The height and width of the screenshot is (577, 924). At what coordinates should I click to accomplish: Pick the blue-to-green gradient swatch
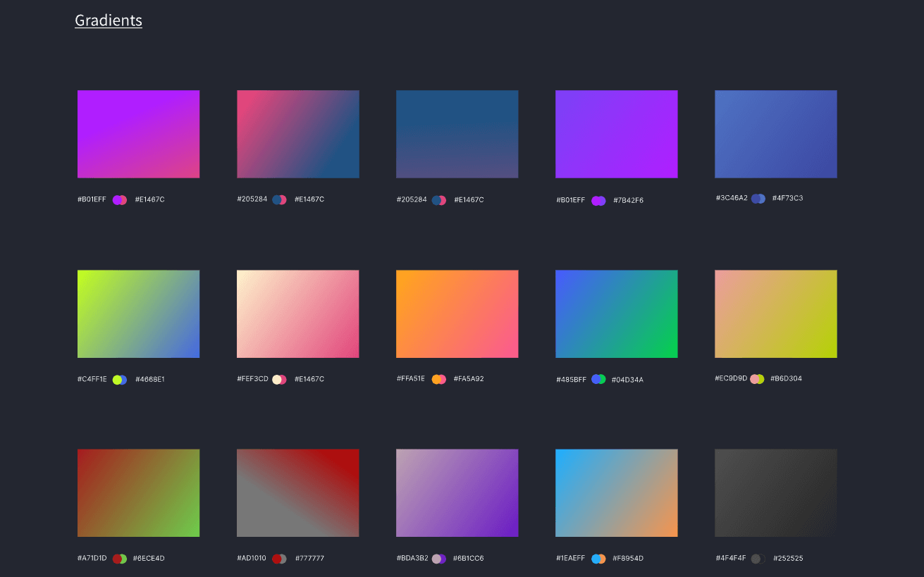click(x=616, y=314)
